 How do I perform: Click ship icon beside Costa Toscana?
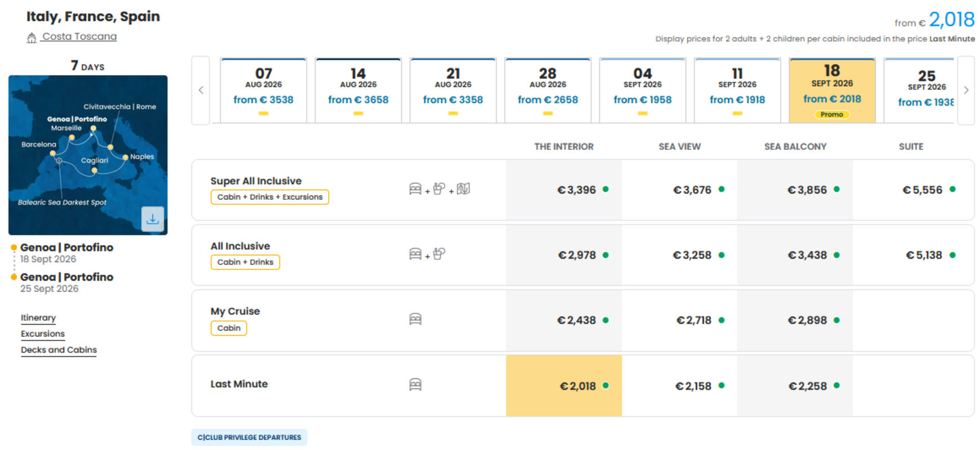coord(32,38)
